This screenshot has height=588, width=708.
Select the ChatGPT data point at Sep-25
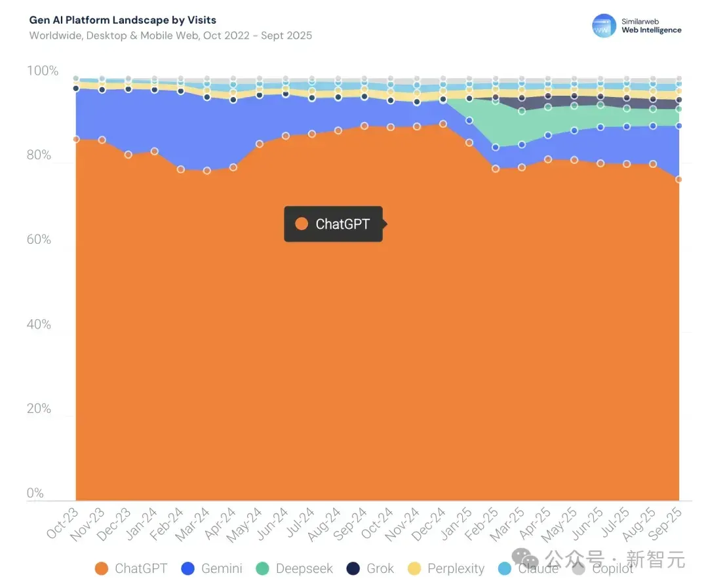click(x=678, y=180)
